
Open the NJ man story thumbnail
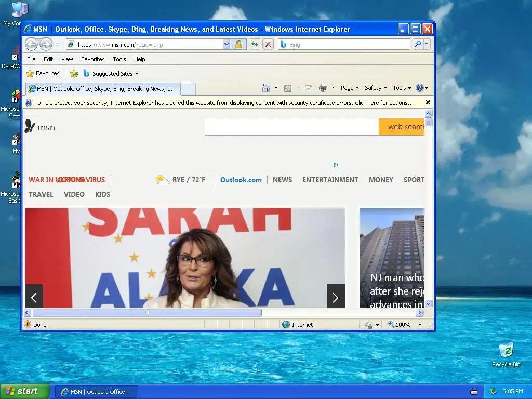[x=392, y=258]
